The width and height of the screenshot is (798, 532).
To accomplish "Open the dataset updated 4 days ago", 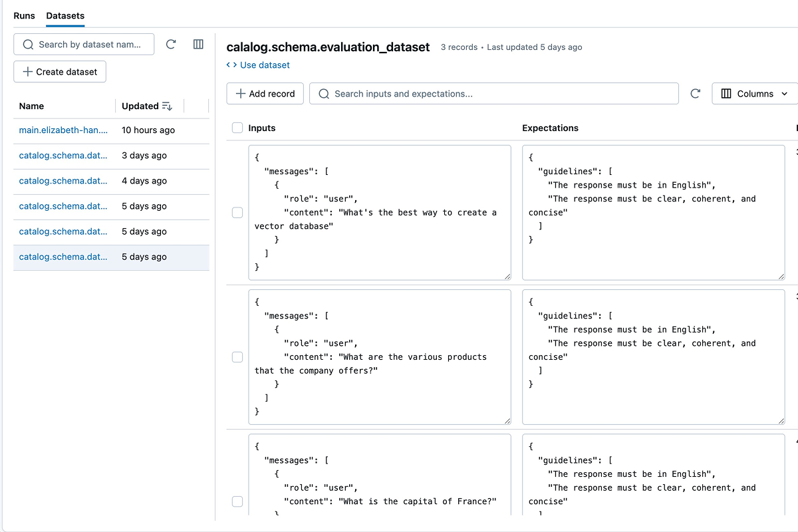I will pos(63,181).
